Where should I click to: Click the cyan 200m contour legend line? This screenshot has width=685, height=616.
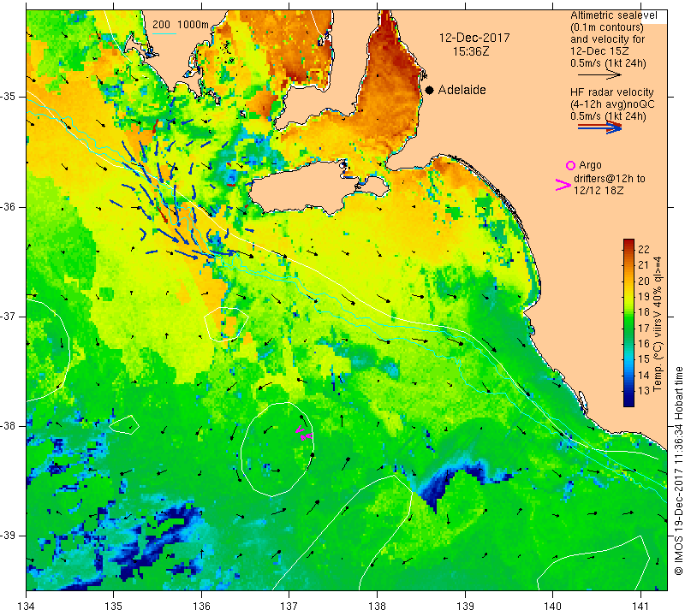[x=164, y=33]
